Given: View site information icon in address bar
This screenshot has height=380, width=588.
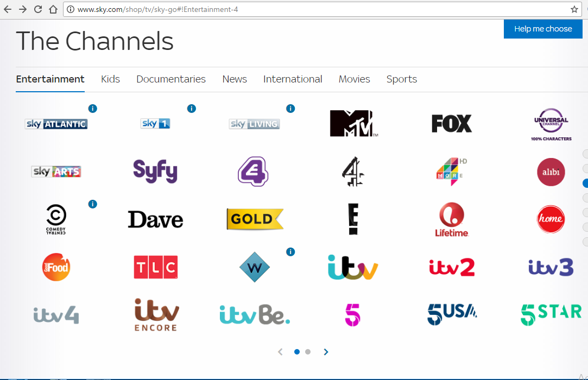Looking at the screenshot, I should [71, 9].
